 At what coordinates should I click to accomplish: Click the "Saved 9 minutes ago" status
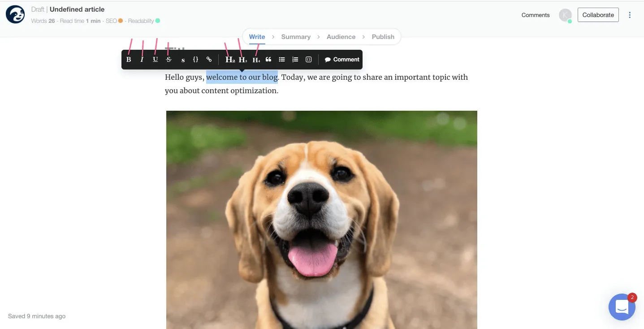[37, 316]
